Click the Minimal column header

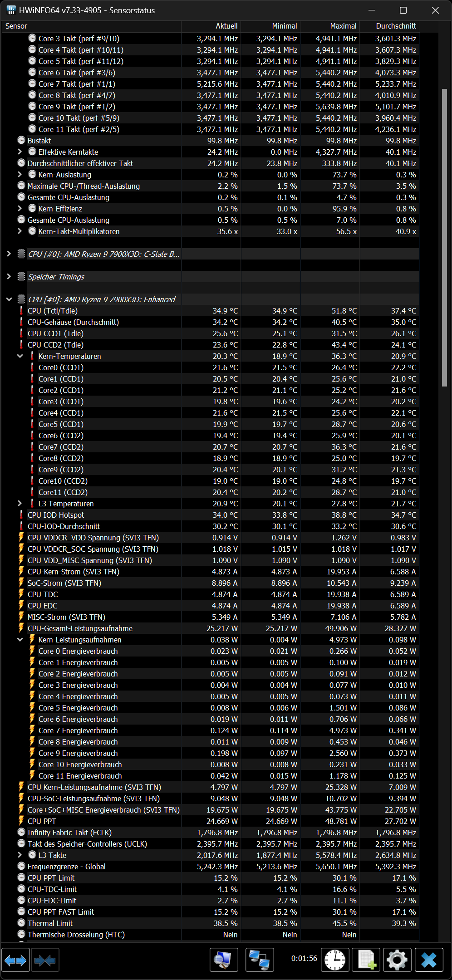pyautogui.click(x=270, y=26)
